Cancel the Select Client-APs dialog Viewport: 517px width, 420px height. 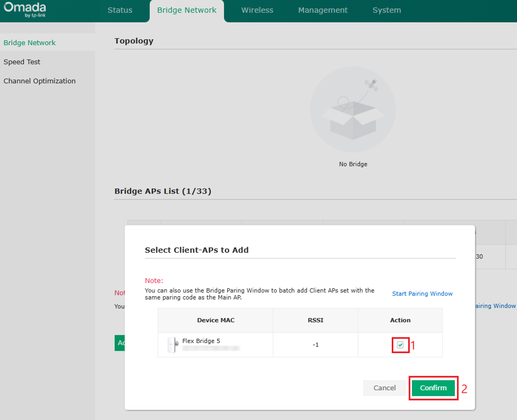point(385,388)
